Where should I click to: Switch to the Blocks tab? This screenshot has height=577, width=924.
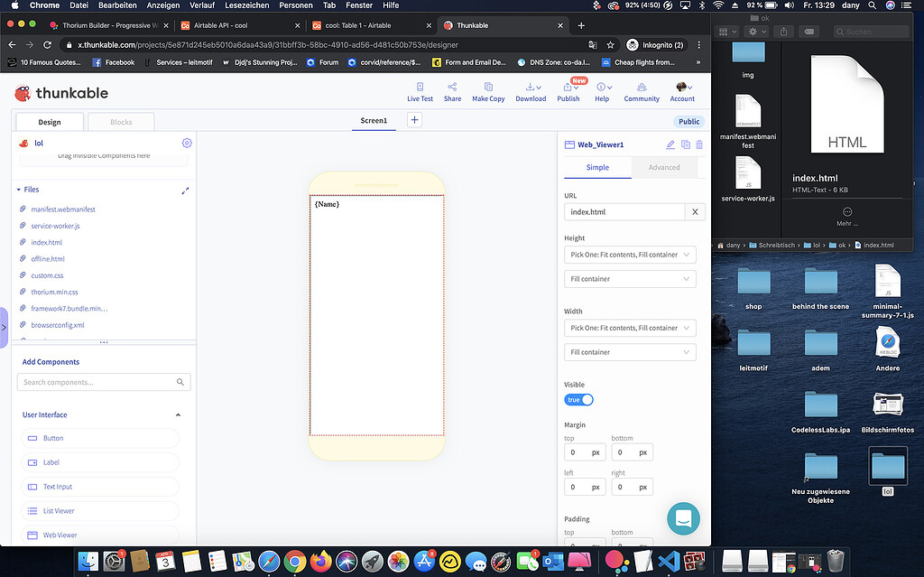tap(121, 122)
